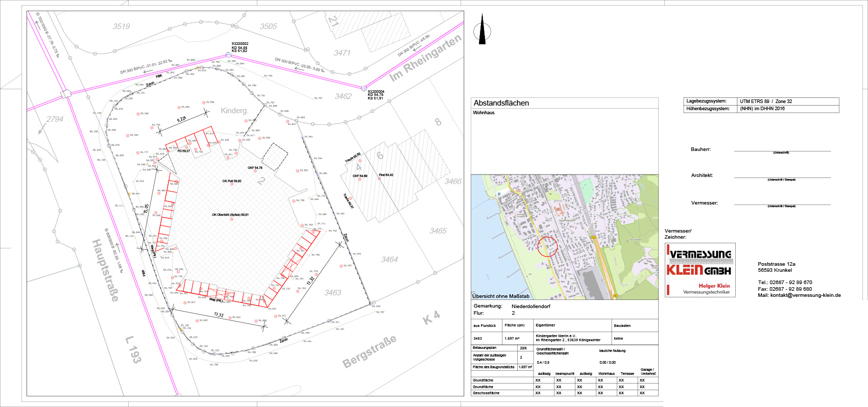This screenshot has height=407, width=868.
Task: Click the square junction symbol on the Hauptstraße pipeline
Action: tap(65, 94)
